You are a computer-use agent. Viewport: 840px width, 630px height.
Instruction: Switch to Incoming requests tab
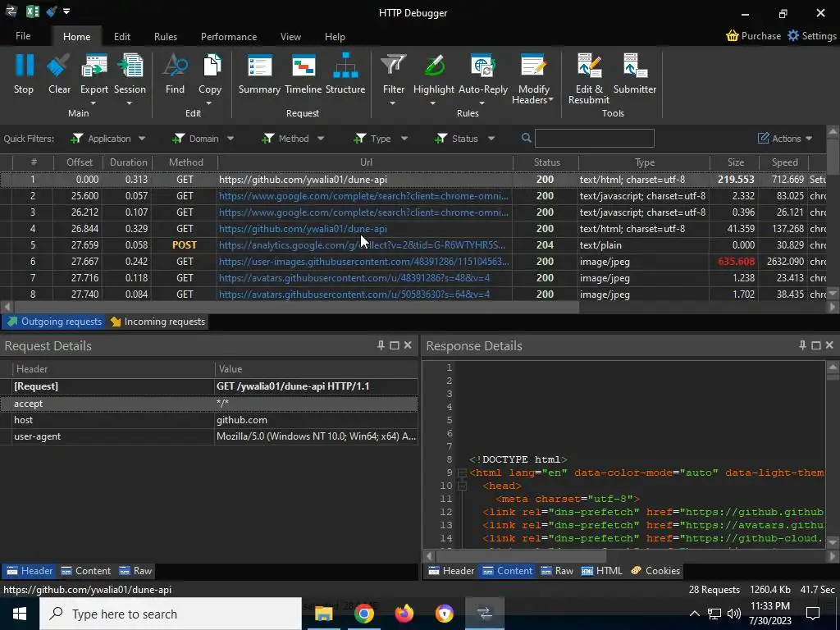pos(157,322)
